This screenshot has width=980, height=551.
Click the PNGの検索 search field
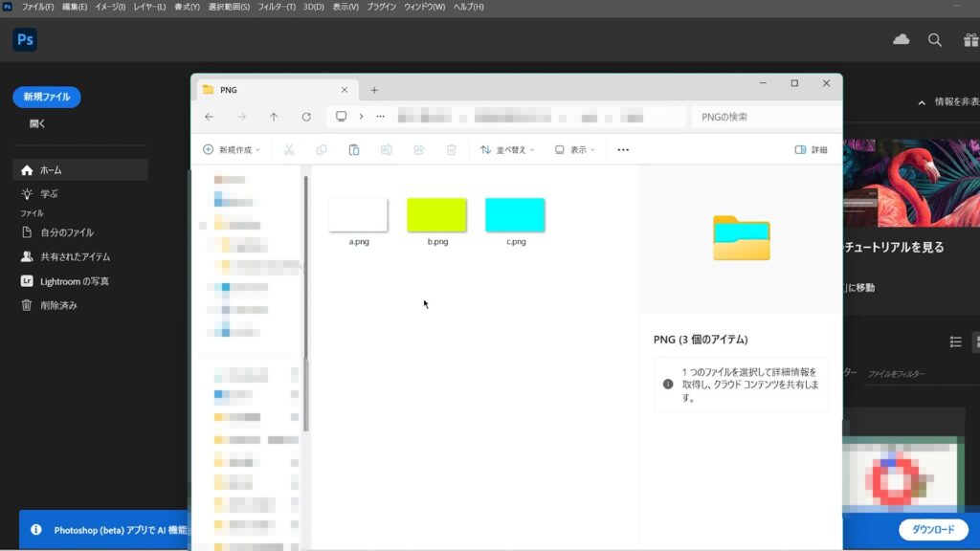[x=766, y=117]
